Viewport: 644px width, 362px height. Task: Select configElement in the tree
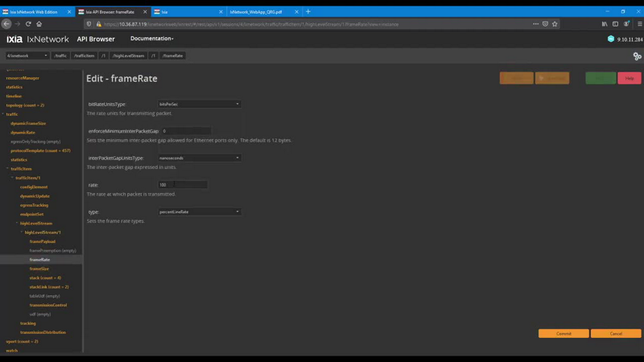point(34,187)
